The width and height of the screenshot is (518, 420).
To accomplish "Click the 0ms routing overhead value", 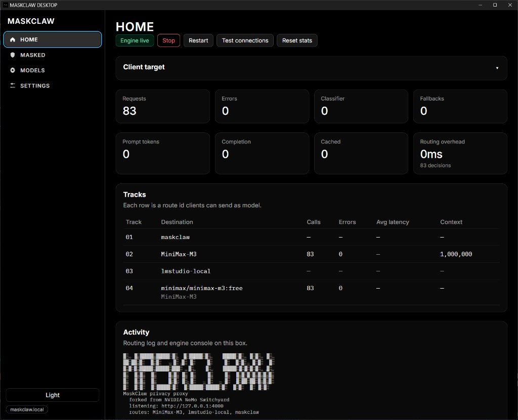I will (x=431, y=154).
